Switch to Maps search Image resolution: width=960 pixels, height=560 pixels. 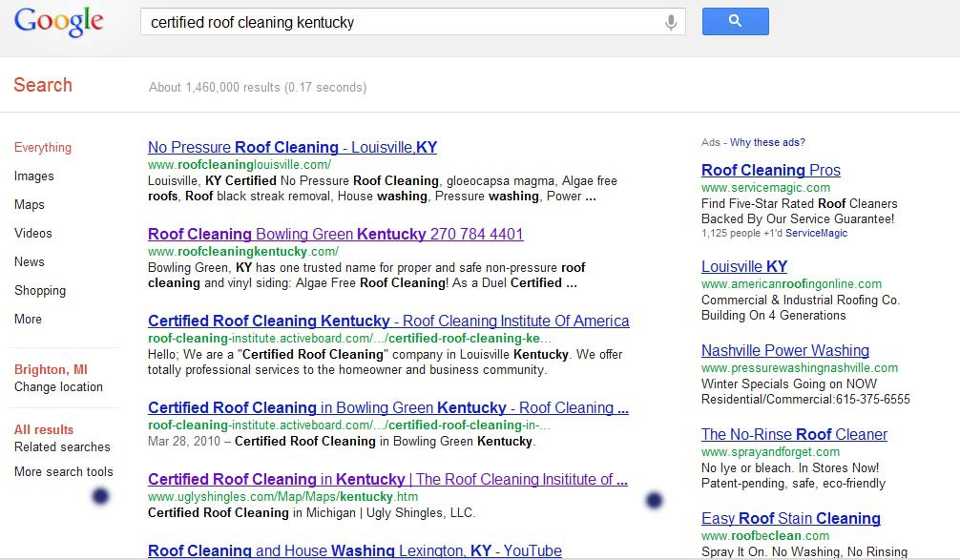pyautogui.click(x=30, y=205)
